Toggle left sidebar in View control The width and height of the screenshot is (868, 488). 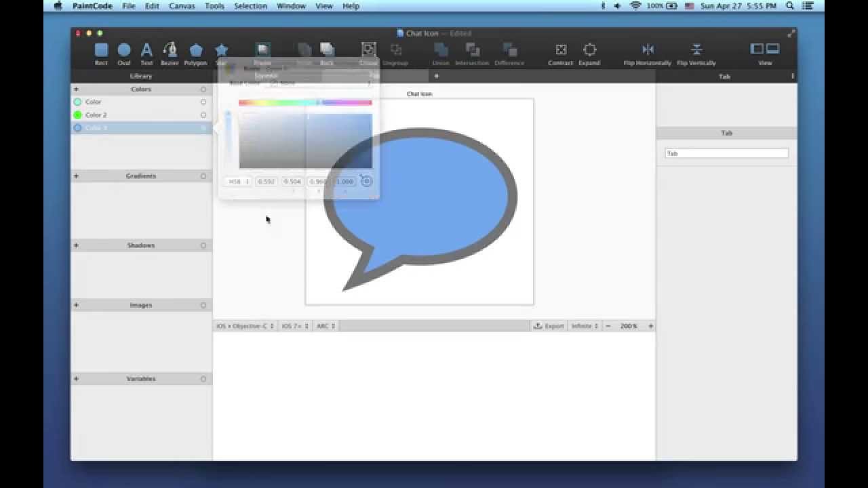coord(757,49)
